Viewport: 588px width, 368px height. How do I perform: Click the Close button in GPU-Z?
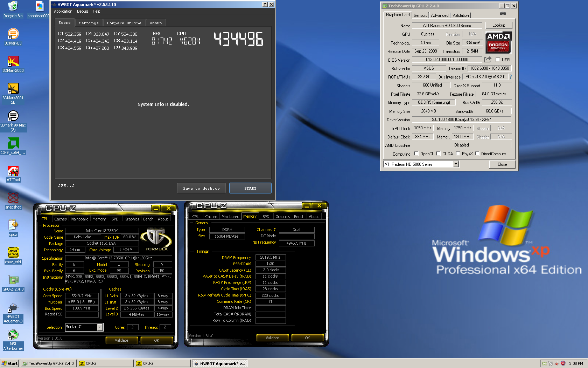point(502,164)
